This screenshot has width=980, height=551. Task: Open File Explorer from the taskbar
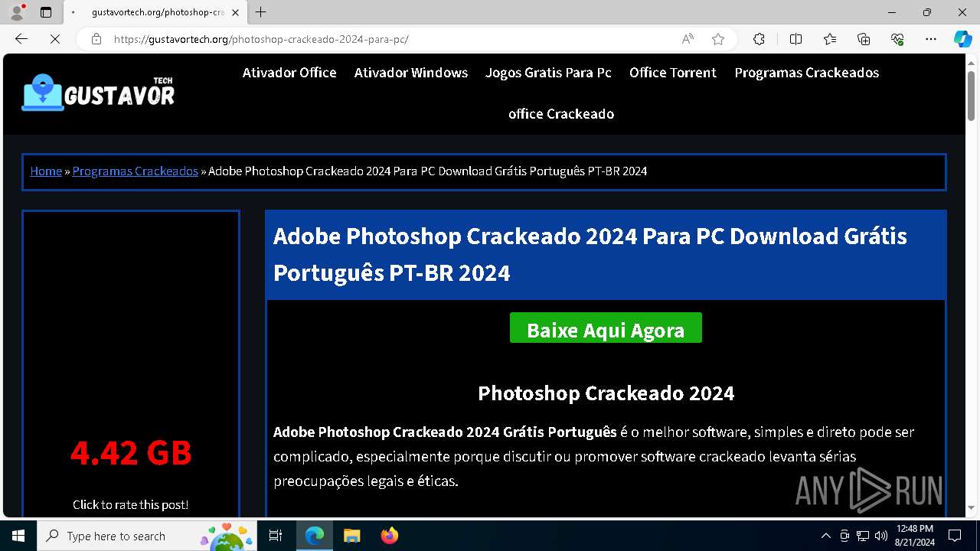(351, 536)
